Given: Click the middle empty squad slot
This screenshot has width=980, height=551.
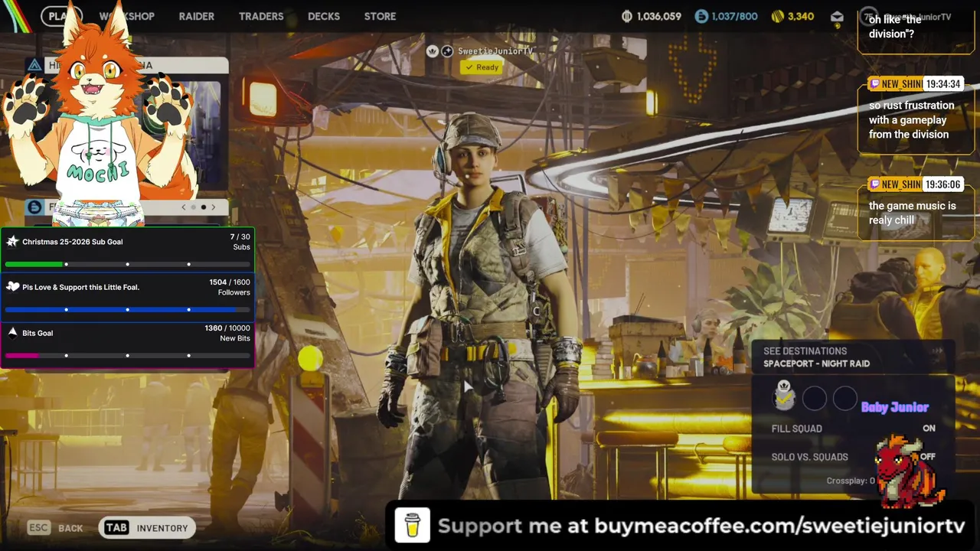Looking at the screenshot, I should point(815,398).
